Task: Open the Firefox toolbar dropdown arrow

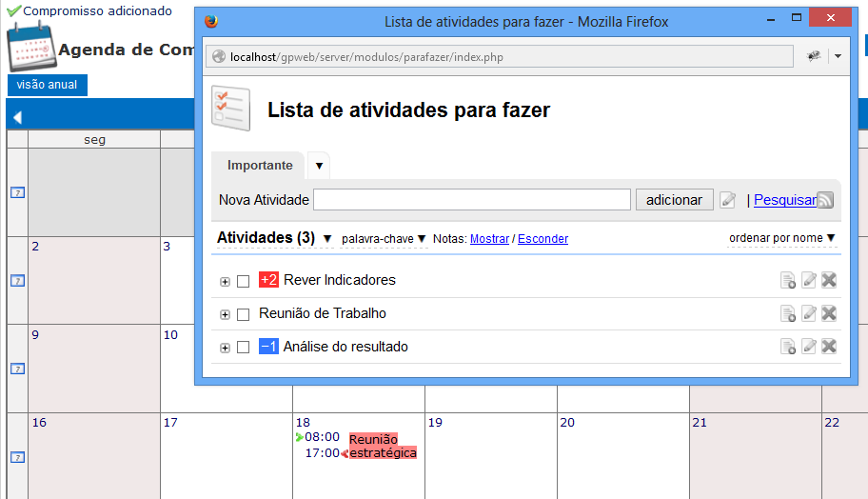Action: [838, 56]
